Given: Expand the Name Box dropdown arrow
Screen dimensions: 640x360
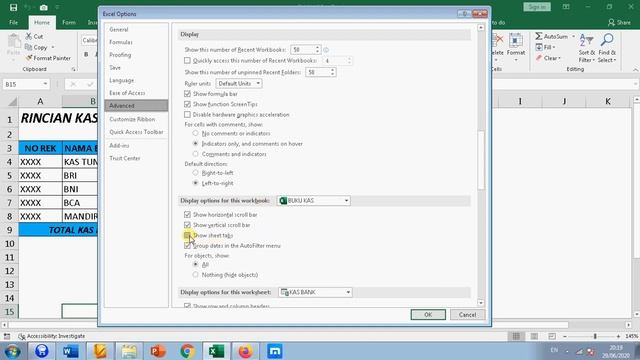Looking at the screenshot, I should pyautogui.click(x=45, y=84).
